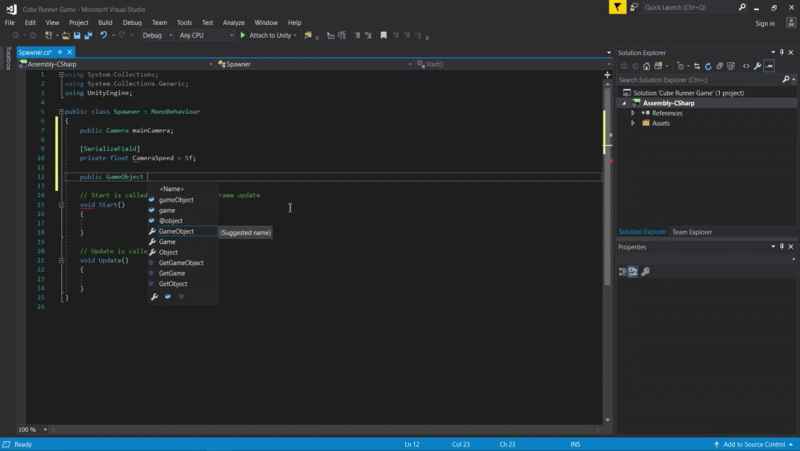Click the Visual Studio logo icon

(x=11, y=9)
